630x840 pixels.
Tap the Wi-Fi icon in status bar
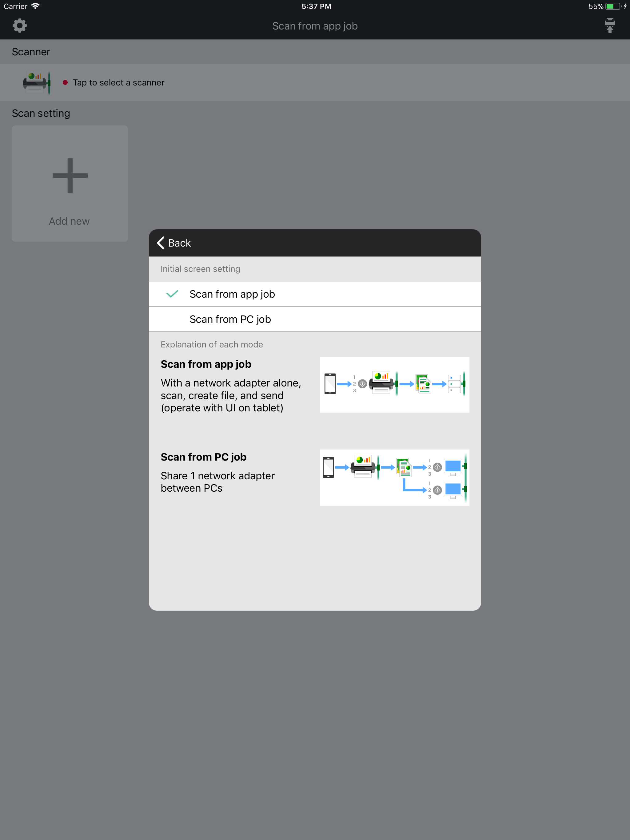pos(35,6)
